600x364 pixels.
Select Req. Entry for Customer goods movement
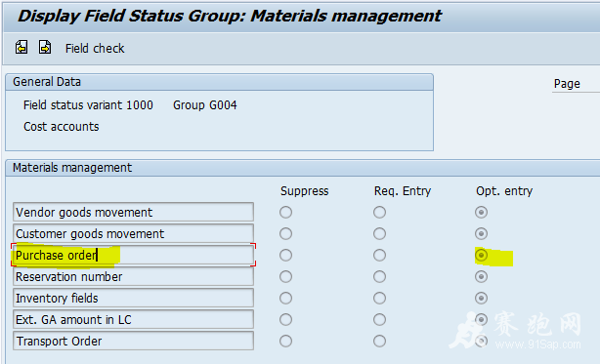pyautogui.click(x=379, y=234)
